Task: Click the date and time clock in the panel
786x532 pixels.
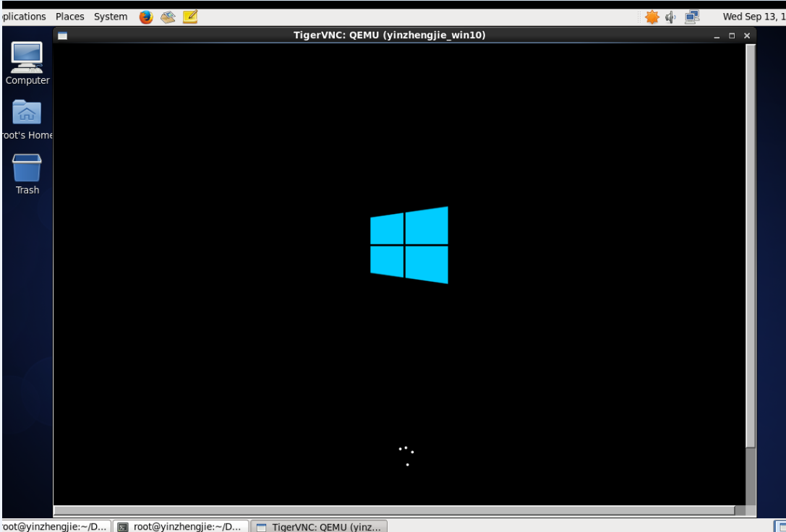Action: pos(753,17)
